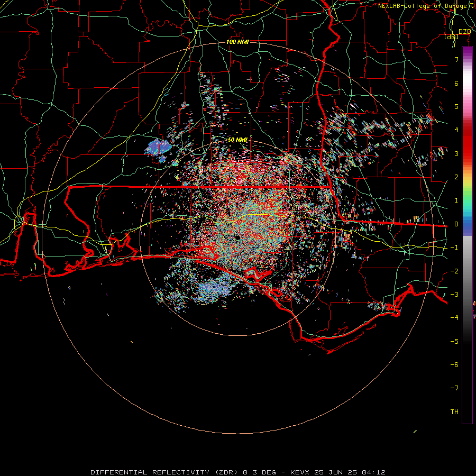The height and width of the screenshot is (476, 476).
Task: Click the '0' value on the color scale
Action: [456, 224]
